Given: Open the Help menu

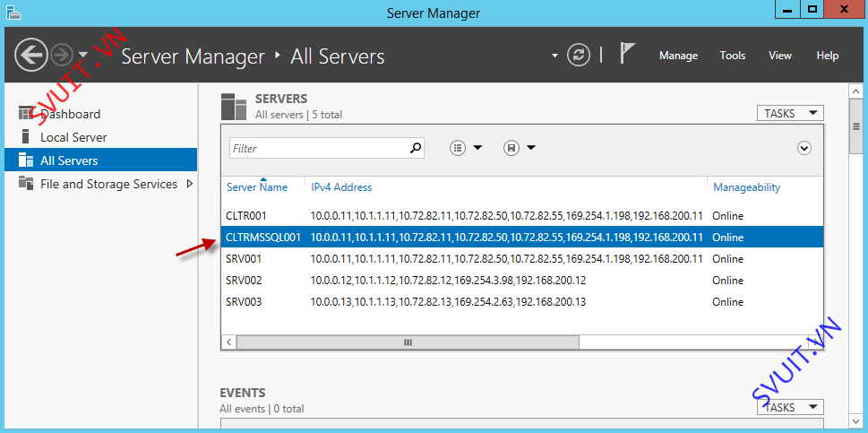Looking at the screenshot, I should click(x=828, y=56).
